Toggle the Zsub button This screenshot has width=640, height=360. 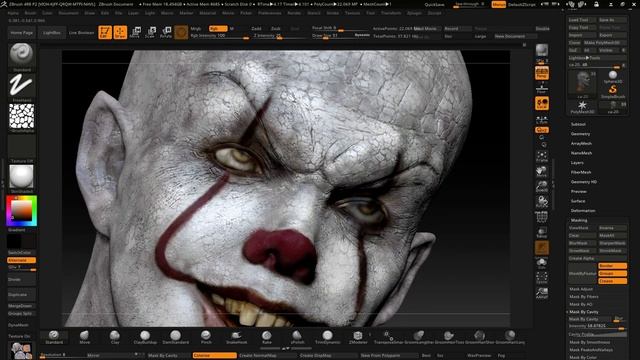276,29
